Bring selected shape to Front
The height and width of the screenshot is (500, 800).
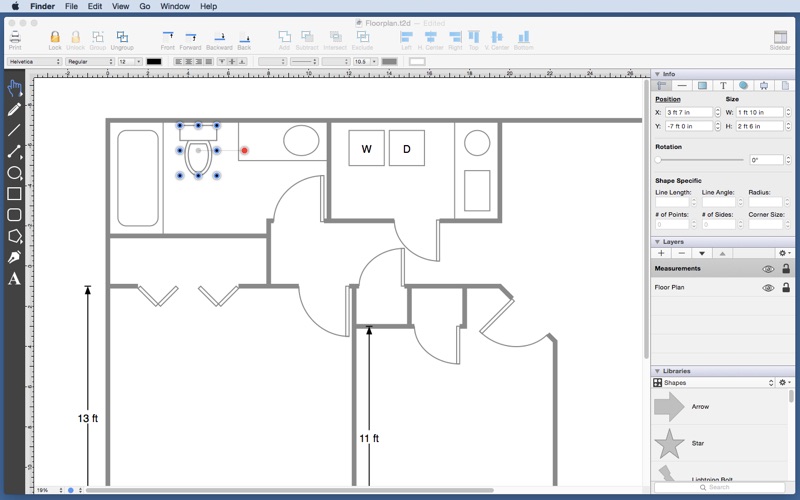coord(167,40)
